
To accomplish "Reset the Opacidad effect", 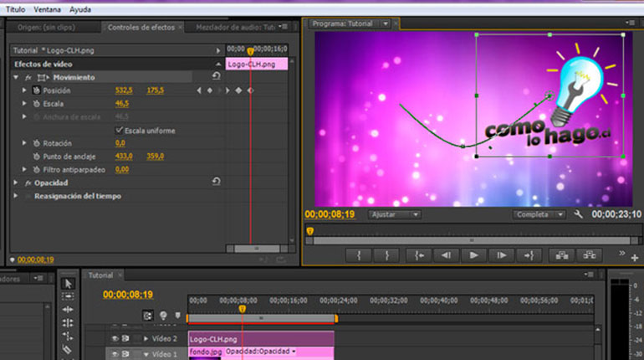I will point(217,181).
